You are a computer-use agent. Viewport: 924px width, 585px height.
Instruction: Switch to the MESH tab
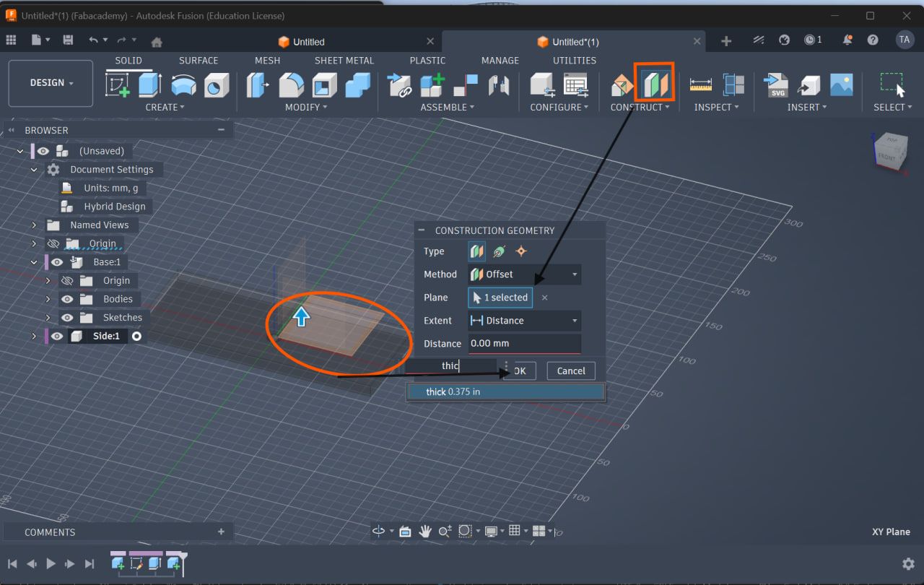[268, 61]
